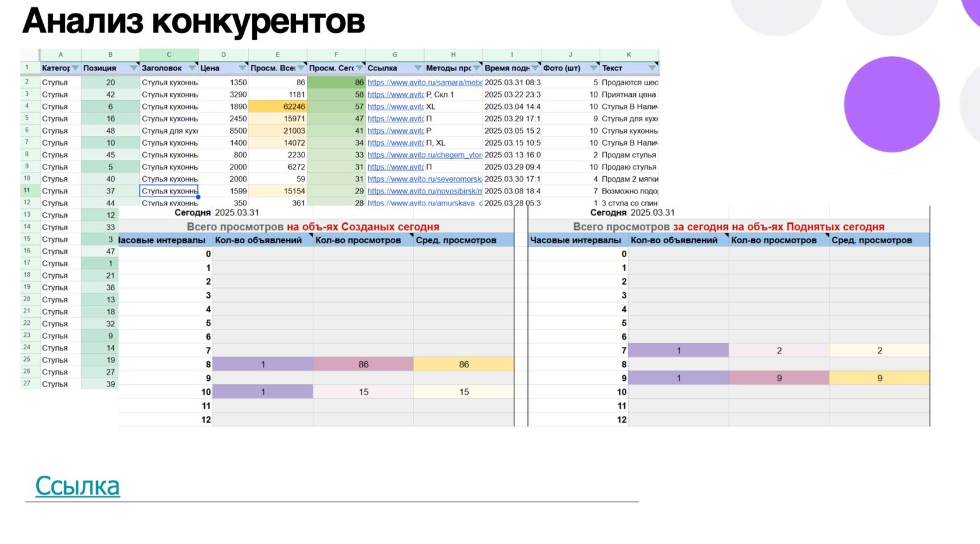980x544 pixels.
Task: Click the 'Продаю стулья' text cell
Action: pos(629,167)
